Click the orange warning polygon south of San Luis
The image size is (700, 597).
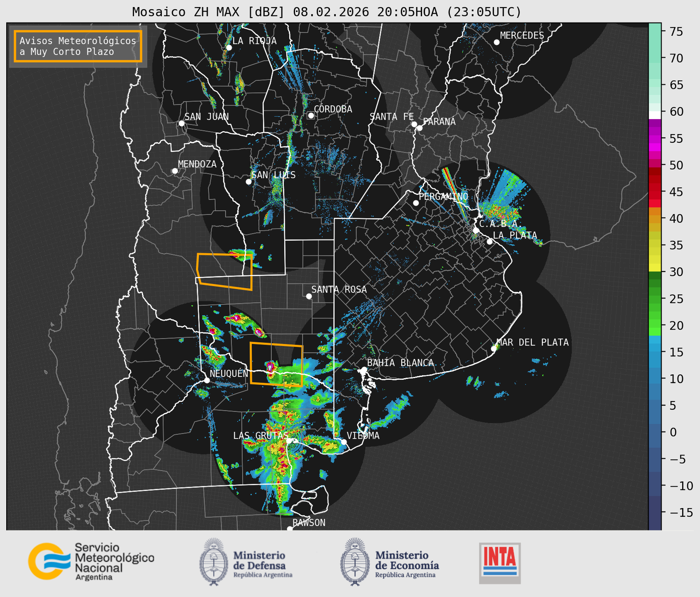(224, 272)
